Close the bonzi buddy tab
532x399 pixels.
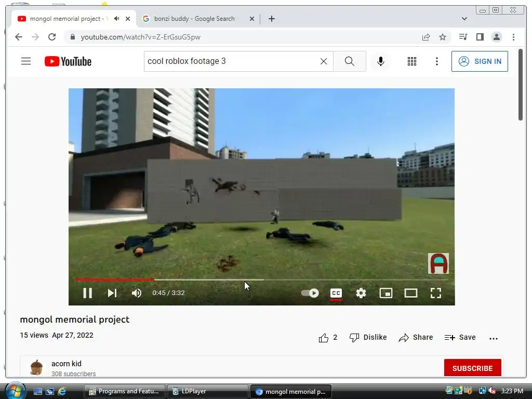(x=252, y=19)
